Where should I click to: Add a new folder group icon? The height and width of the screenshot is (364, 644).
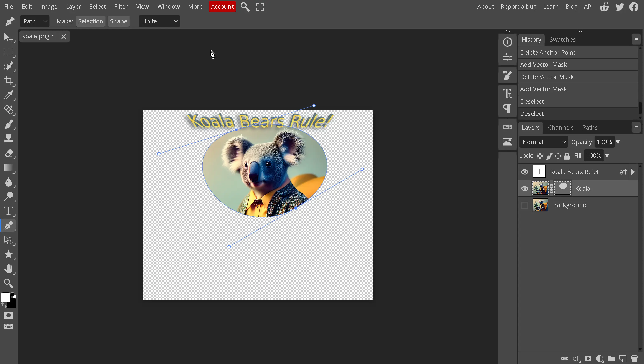[611, 359]
